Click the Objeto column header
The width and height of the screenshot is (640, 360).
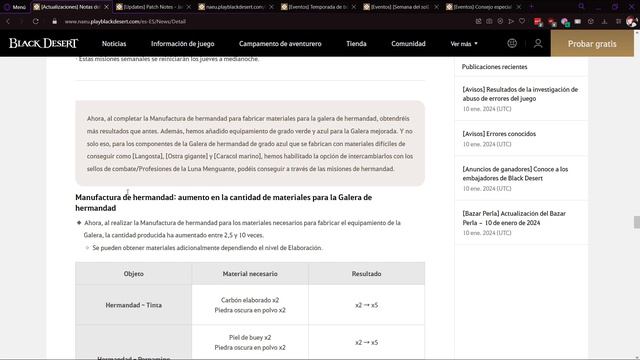(x=133, y=273)
